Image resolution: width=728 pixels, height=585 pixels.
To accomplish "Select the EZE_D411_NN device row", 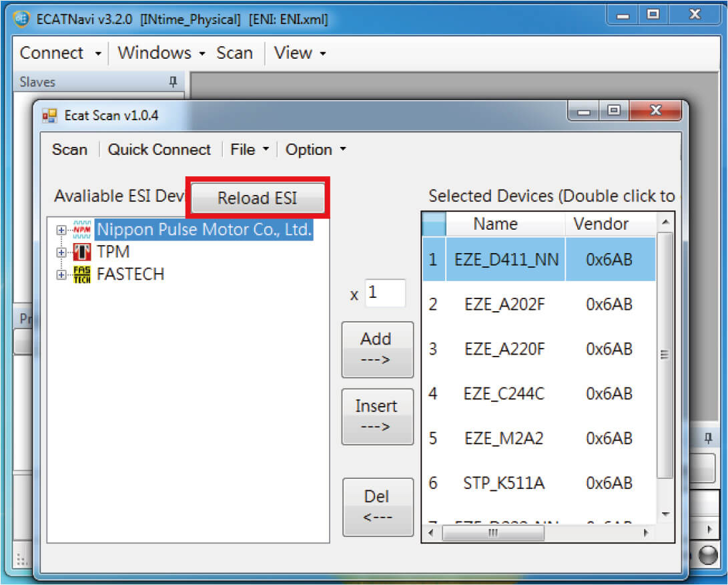I will [x=539, y=259].
